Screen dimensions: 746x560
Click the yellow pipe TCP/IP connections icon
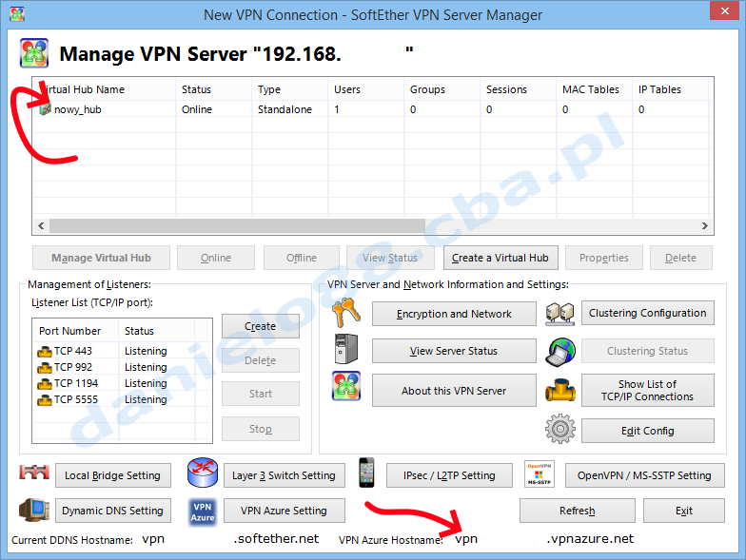point(559,390)
